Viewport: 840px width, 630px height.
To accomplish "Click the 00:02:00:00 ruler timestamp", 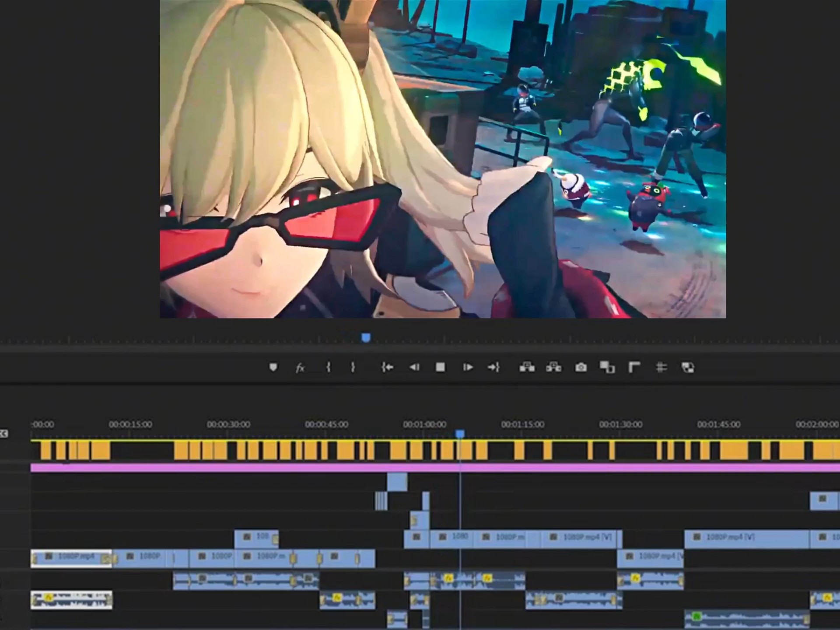I will click(x=817, y=424).
